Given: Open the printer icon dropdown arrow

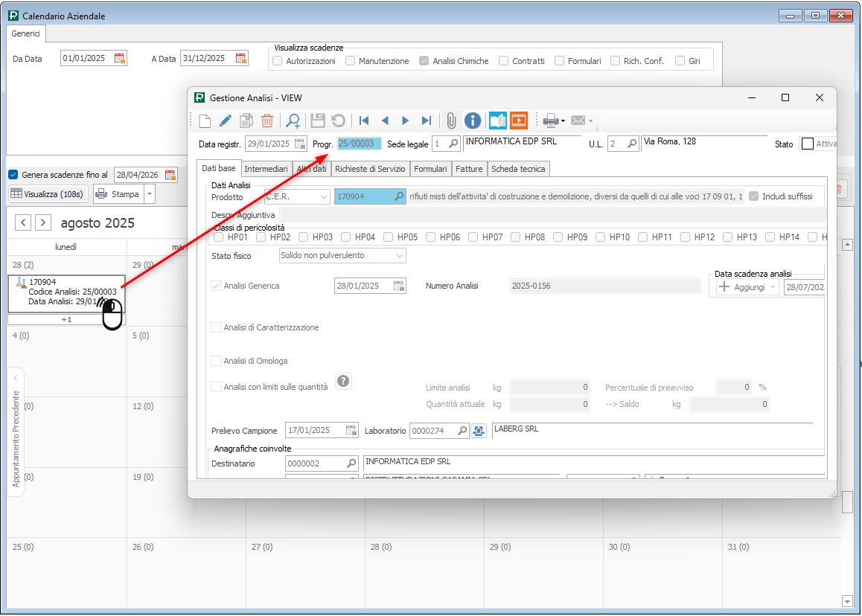Looking at the screenshot, I should [x=564, y=121].
